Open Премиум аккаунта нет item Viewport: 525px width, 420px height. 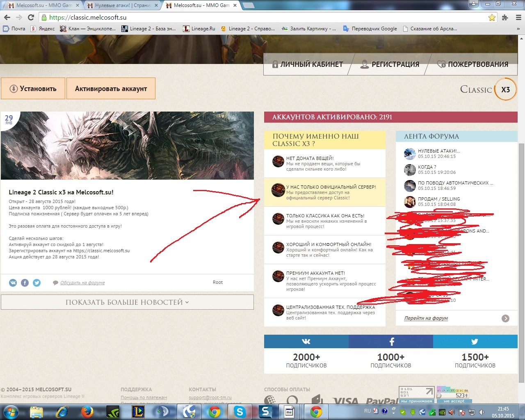tap(325, 281)
